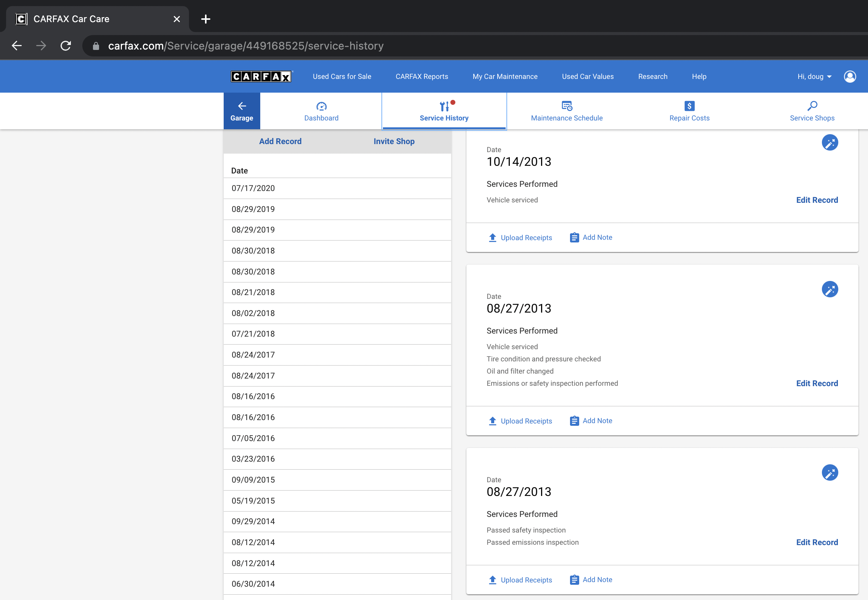Open Used Car Values menu

pyautogui.click(x=588, y=77)
